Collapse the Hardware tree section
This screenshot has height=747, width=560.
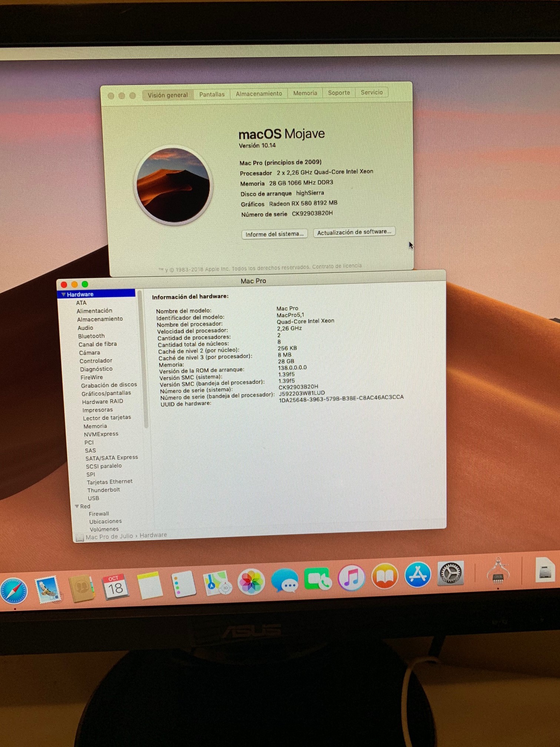pos(64,294)
